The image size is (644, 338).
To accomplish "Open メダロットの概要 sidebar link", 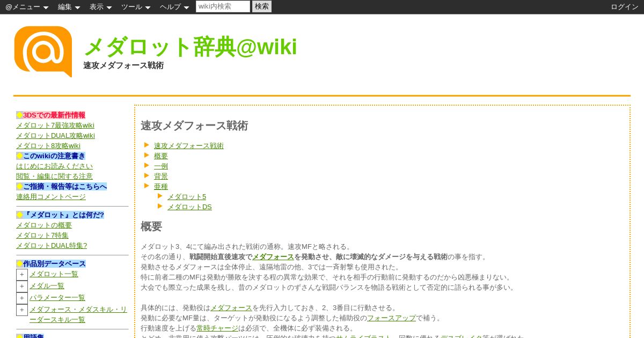I will click(x=44, y=225).
